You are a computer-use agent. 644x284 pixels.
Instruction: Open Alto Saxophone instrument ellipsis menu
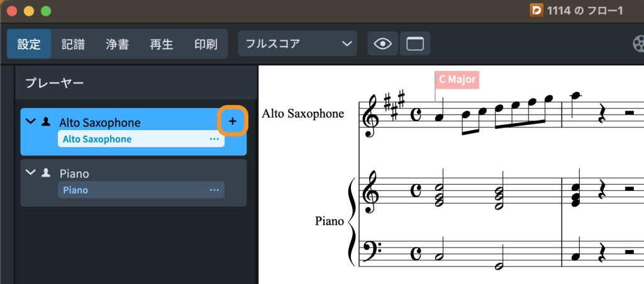[x=214, y=139]
